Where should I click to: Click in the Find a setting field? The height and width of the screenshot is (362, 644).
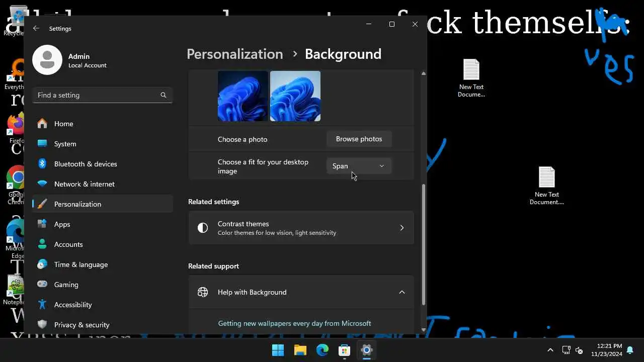point(103,95)
